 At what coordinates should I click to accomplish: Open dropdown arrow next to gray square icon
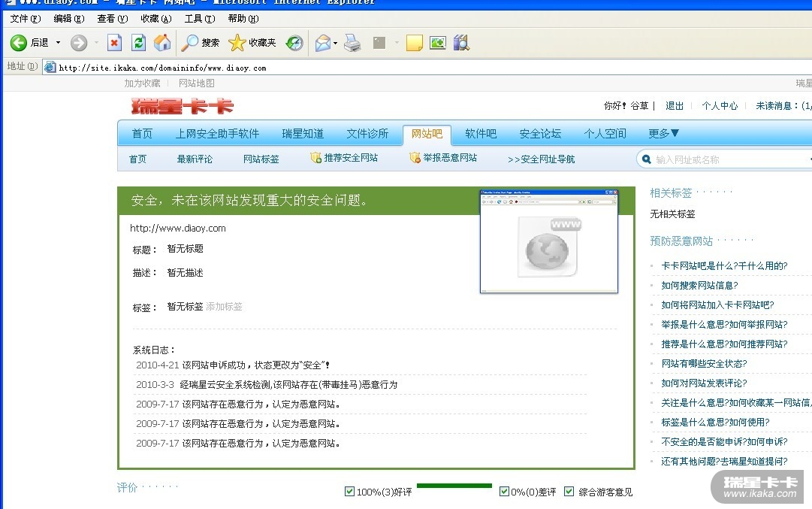[x=397, y=43]
